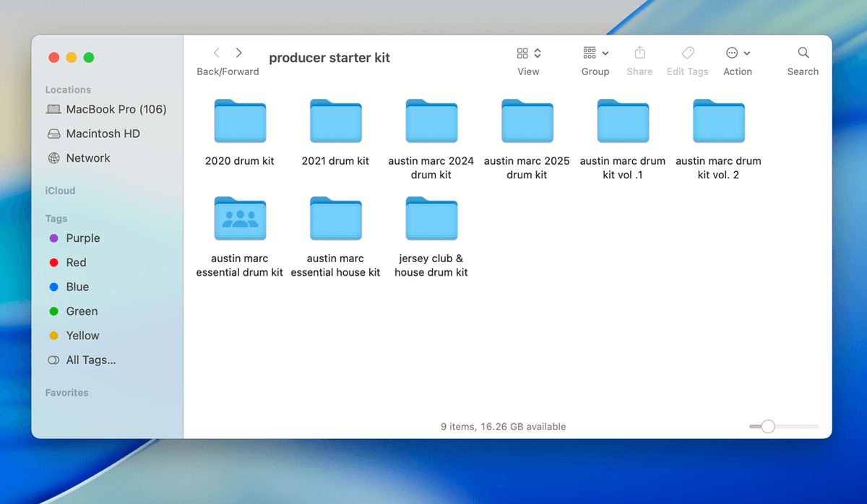Viewport: 867px width, 504px height.
Task: Open the View icon grid selector
Action: click(x=529, y=53)
